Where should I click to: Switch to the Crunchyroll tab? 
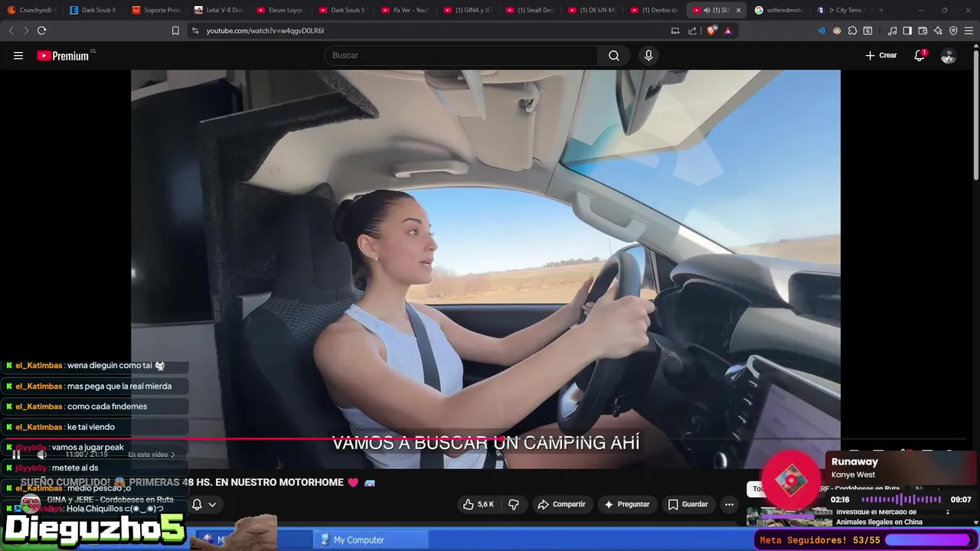pos(31,10)
